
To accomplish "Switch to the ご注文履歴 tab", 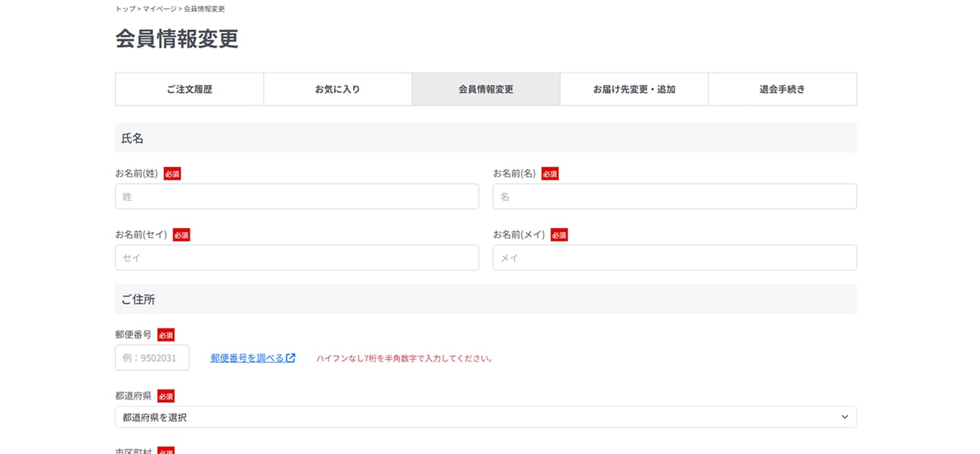I will pos(189,89).
